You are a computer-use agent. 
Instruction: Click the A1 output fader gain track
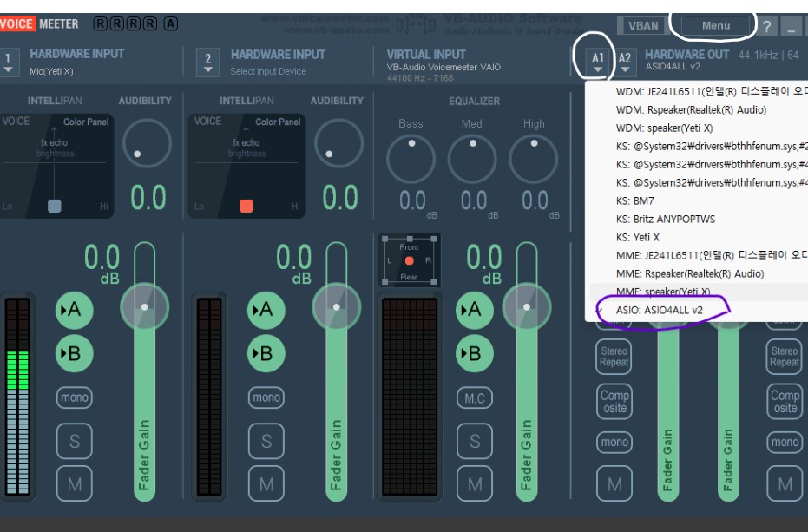point(668,412)
